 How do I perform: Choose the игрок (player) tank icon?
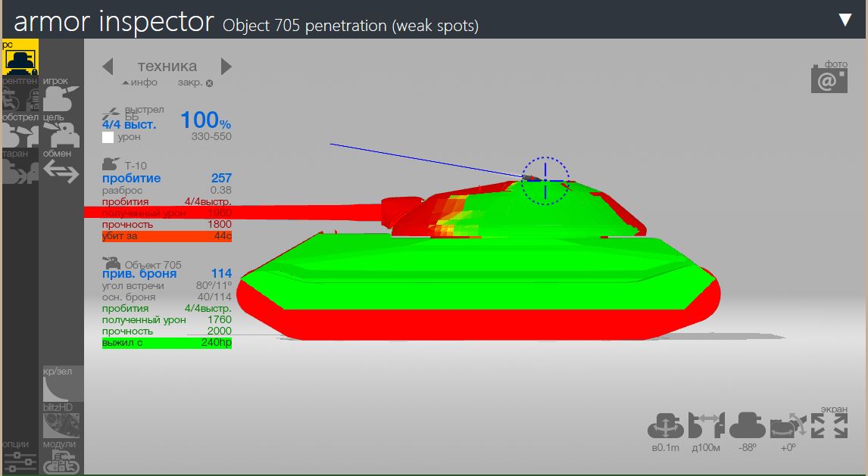coord(61,94)
